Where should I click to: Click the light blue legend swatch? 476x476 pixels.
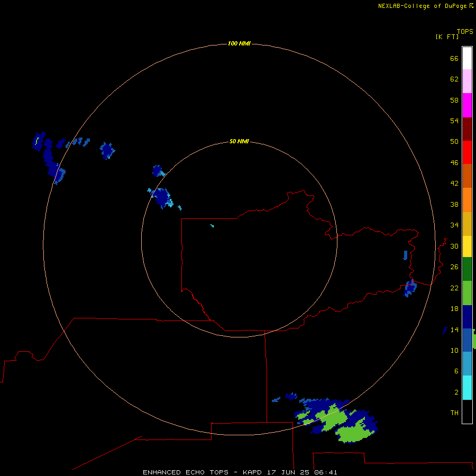click(x=467, y=363)
